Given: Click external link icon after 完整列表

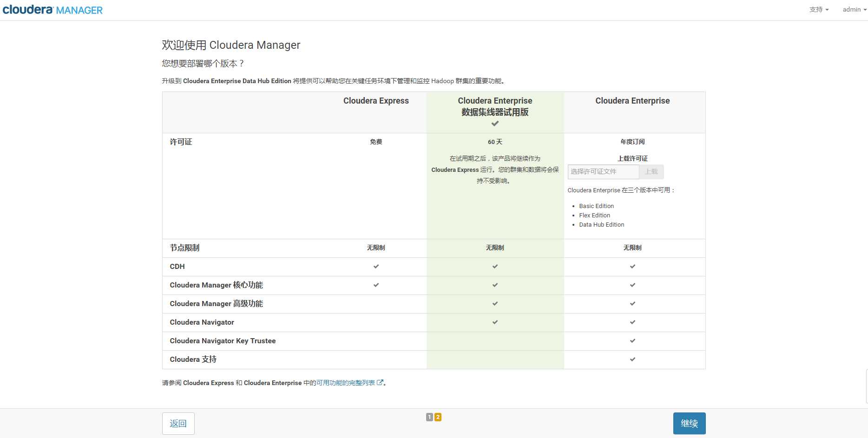Looking at the screenshot, I should click(x=380, y=383).
